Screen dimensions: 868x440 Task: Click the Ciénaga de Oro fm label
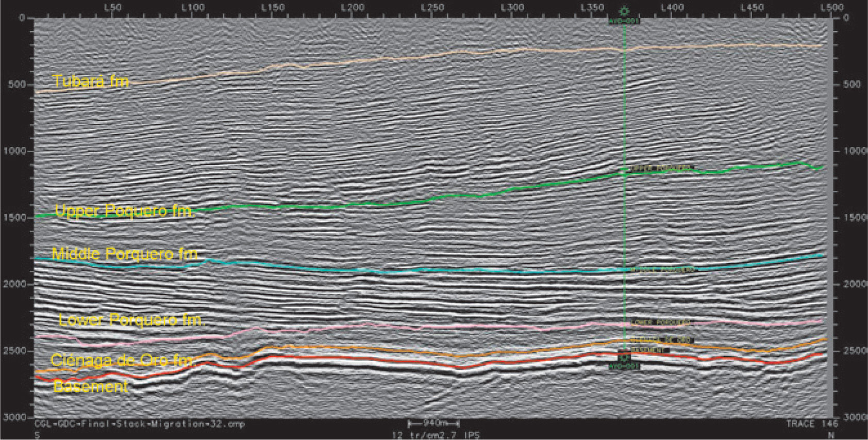[122, 360]
